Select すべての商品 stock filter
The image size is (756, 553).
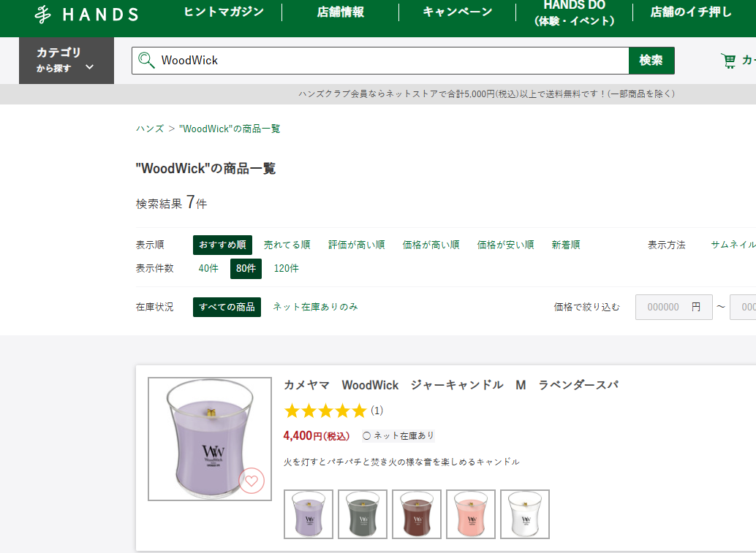pyautogui.click(x=227, y=307)
